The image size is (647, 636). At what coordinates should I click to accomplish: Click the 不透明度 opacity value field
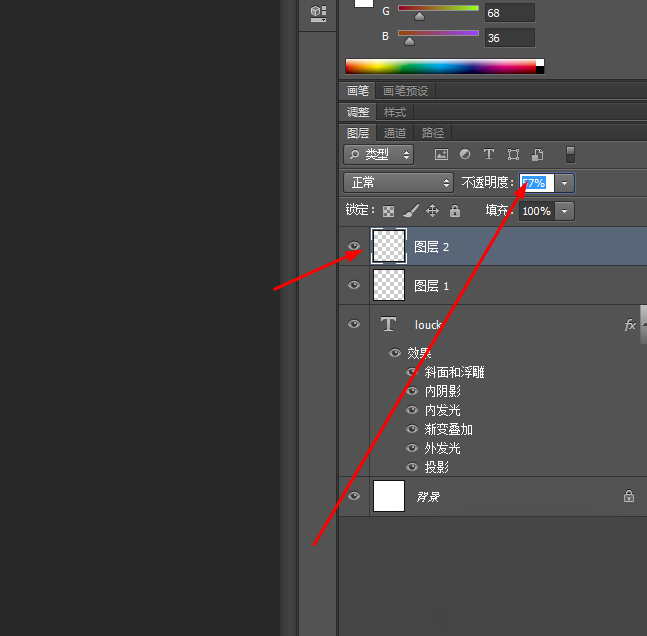tap(536, 183)
